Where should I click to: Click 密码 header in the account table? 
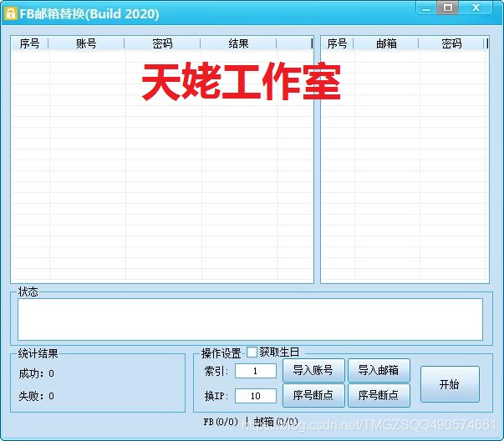click(x=162, y=43)
